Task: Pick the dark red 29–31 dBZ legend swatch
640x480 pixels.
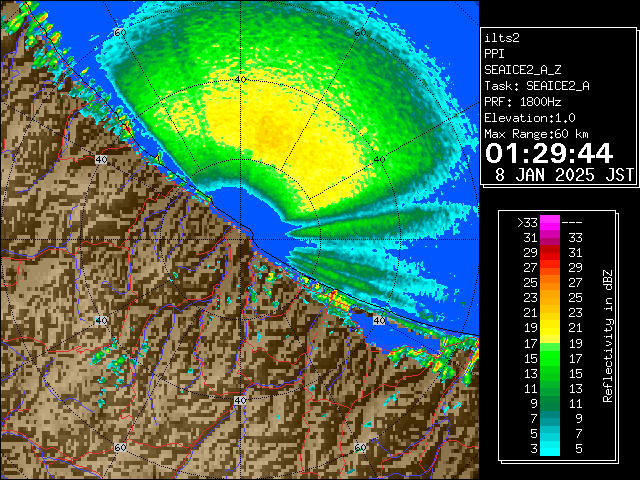Action: point(550,253)
